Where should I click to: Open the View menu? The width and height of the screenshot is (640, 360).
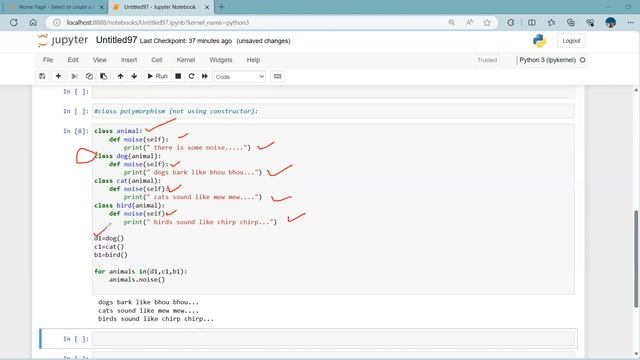(x=100, y=60)
